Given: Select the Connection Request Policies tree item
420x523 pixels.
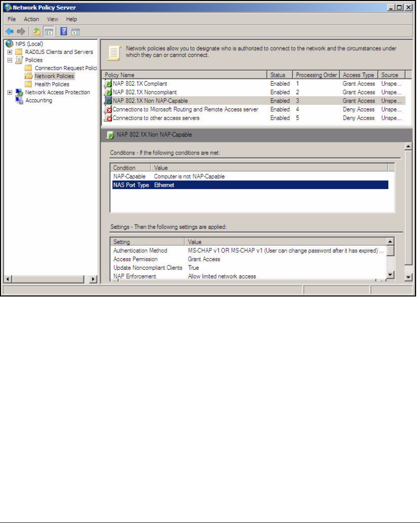Looking at the screenshot, I should pos(66,68).
